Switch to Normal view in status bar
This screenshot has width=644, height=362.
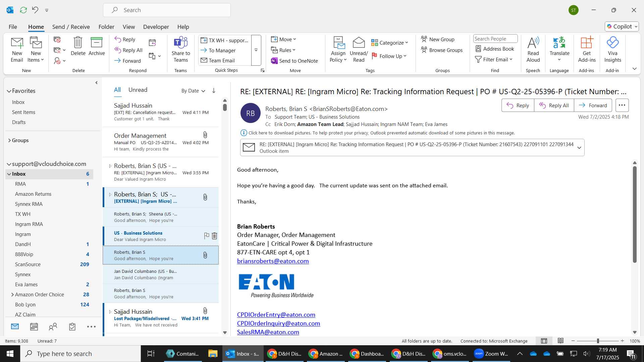pos(544,341)
